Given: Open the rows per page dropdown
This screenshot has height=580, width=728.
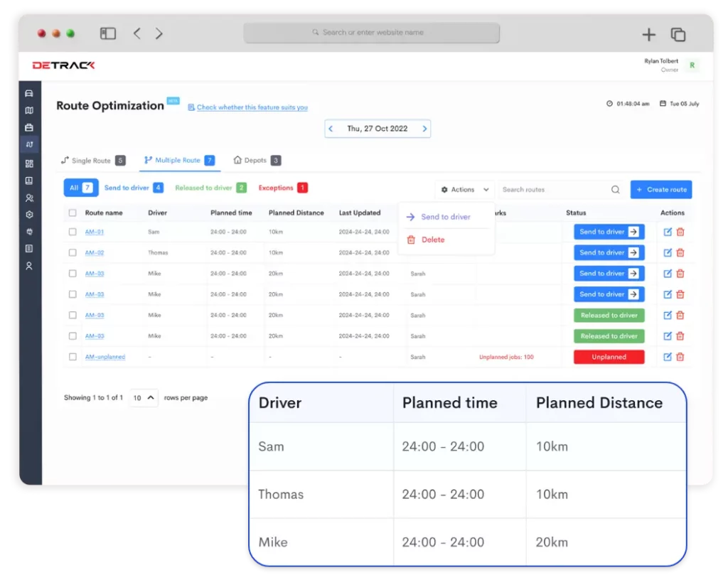Looking at the screenshot, I should [143, 398].
